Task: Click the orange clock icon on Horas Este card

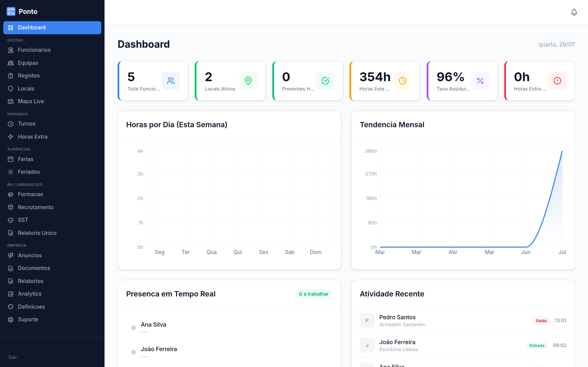Action: coord(403,81)
